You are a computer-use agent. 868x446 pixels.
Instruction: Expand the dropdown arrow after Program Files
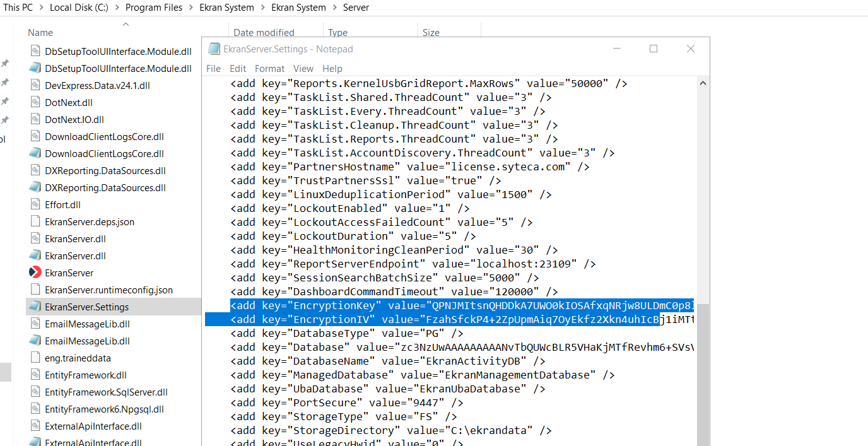click(191, 8)
